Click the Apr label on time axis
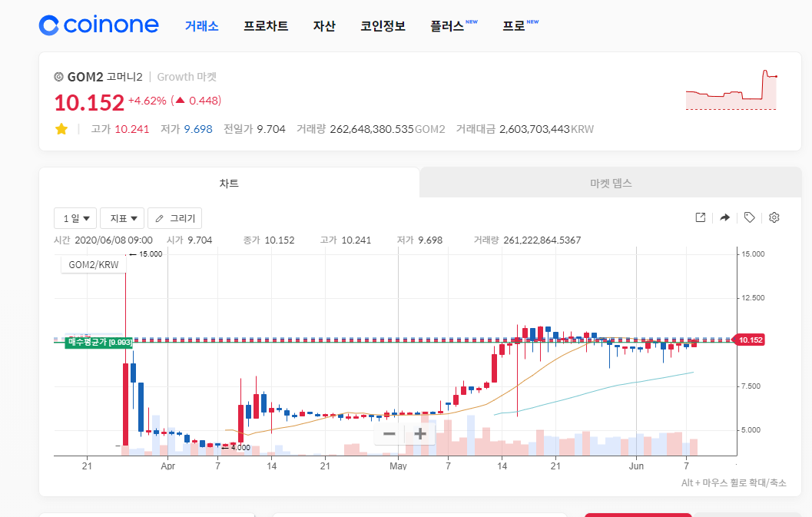Image resolution: width=812 pixels, height=517 pixels. [x=167, y=466]
